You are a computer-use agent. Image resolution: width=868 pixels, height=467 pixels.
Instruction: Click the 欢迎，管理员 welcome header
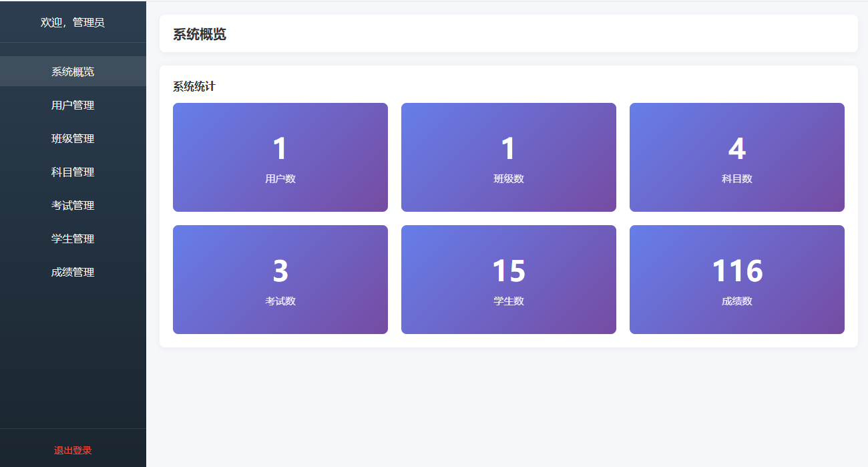click(73, 22)
